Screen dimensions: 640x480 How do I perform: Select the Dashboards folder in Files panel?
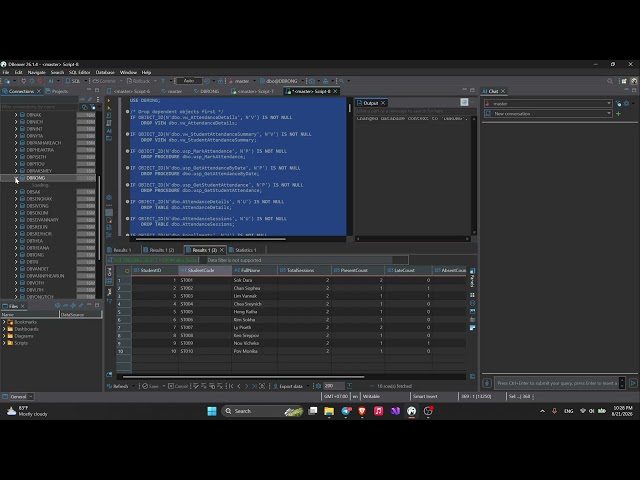26,329
